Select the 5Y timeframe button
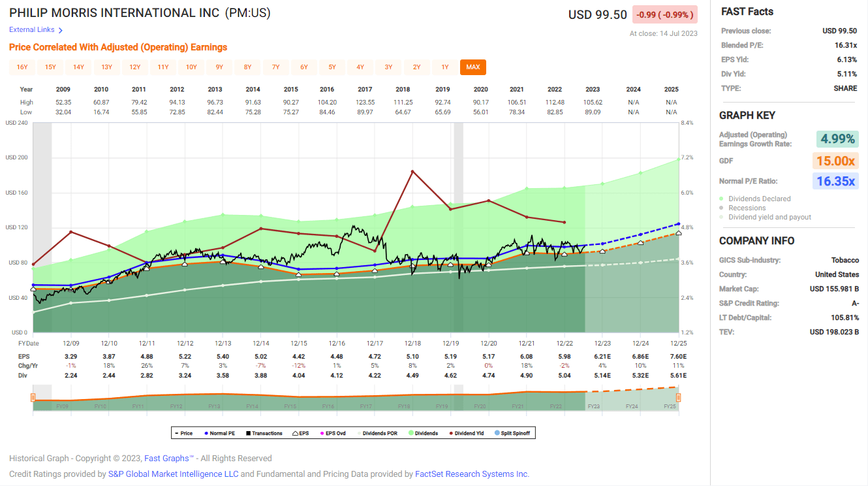Viewport: 868px width, 486px height. click(332, 67)
